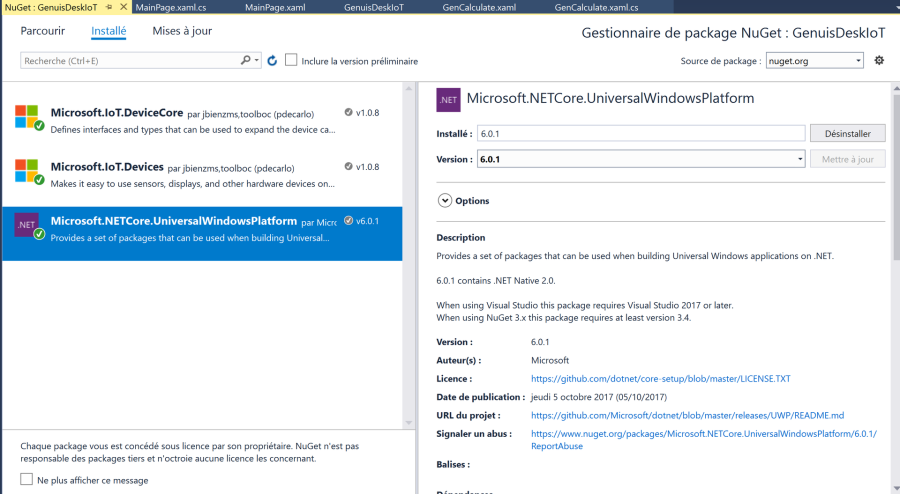The image size is (900, 494).
Task: Click verified badge next to v6.0.1
Action: 348,220
